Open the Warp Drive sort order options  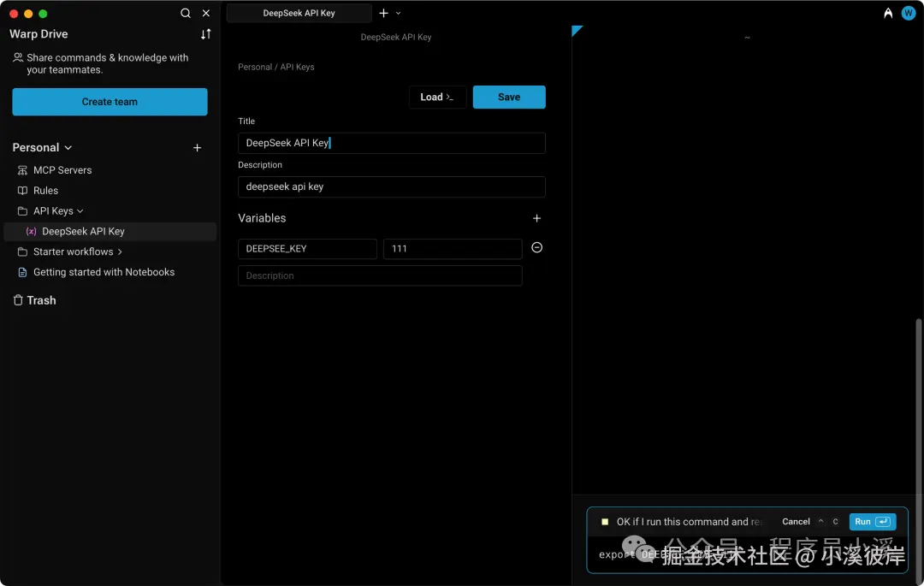(205, 34)
